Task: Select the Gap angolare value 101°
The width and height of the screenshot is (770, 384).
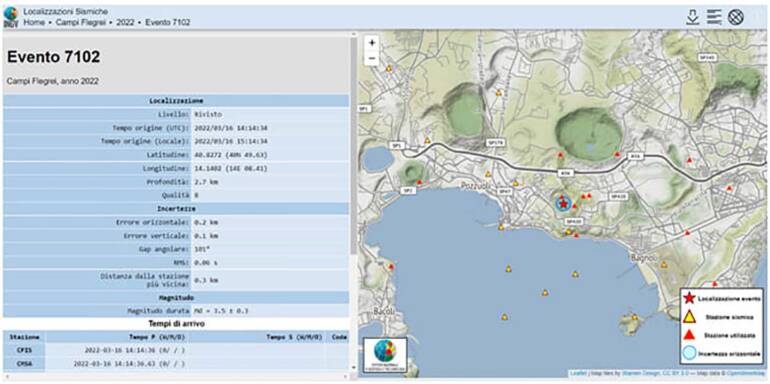Action: [x=202, y=249]
